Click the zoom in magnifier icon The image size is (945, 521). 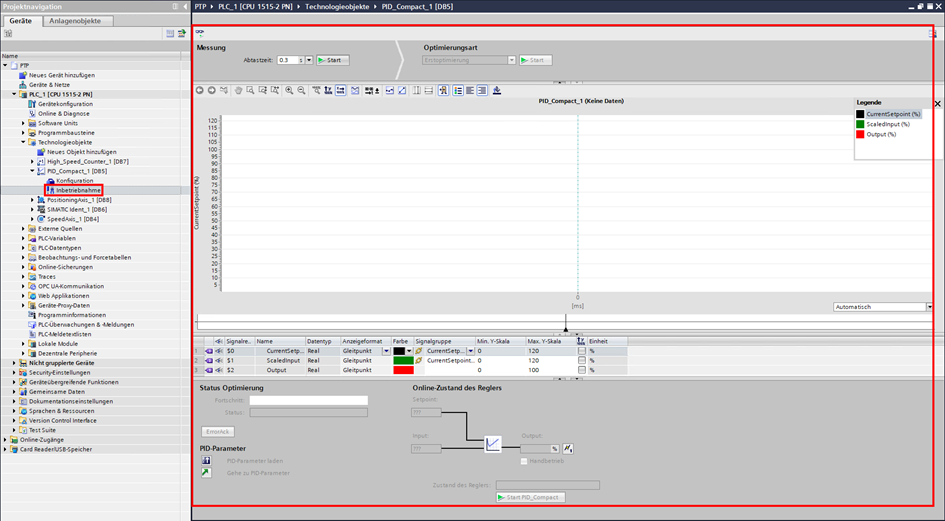pyautogui.click(x=289, y=90)
